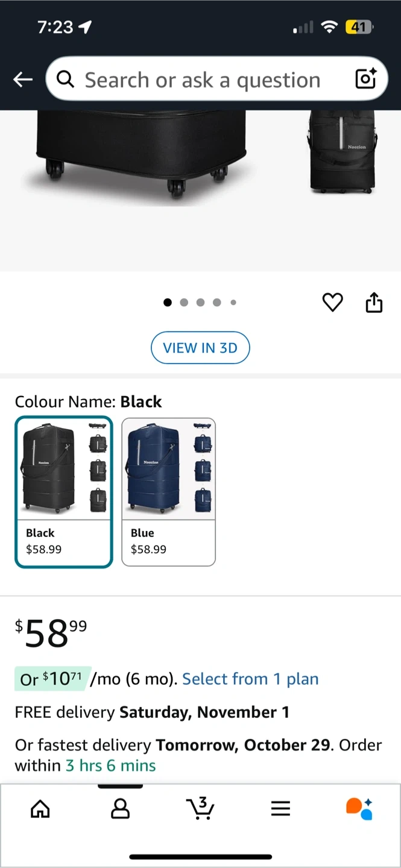Open the shopping cart
This screenshot has width=401, height=868.
point(200,808)
